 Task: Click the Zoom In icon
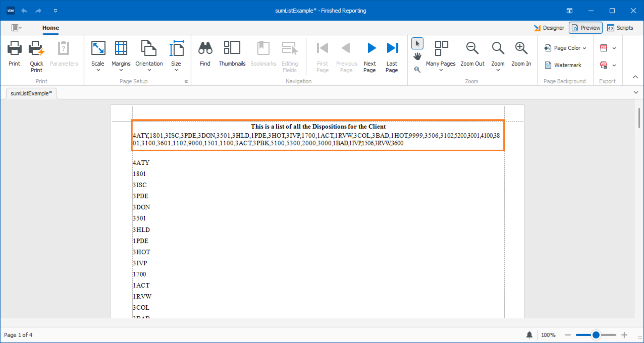521,48
